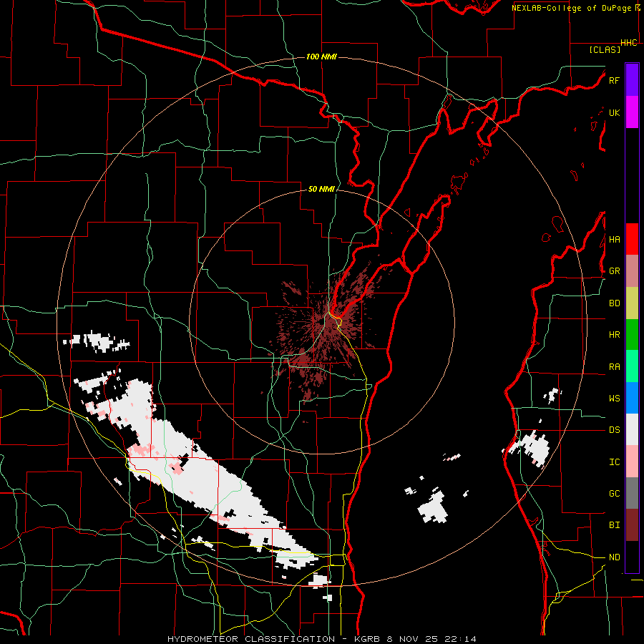The width and height of the screenshot is (644, 644).
Task: Select the brown BI legend swatch
Action: point(632,525)
